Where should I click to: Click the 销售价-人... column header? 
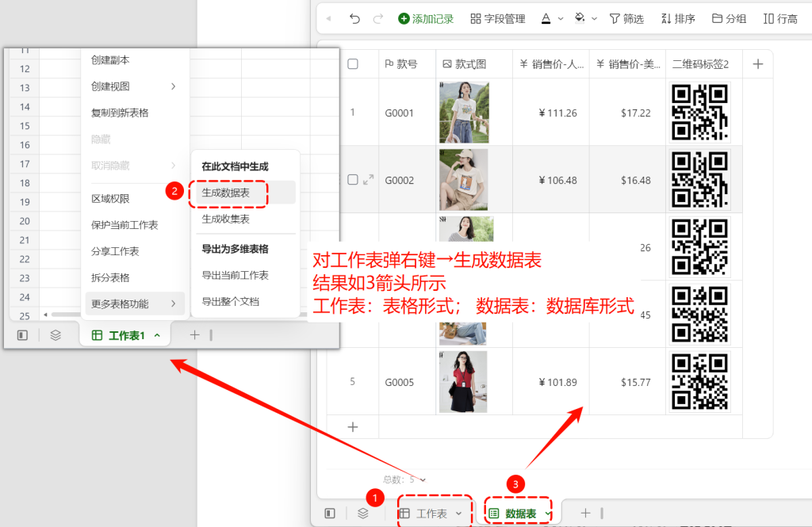551,64
